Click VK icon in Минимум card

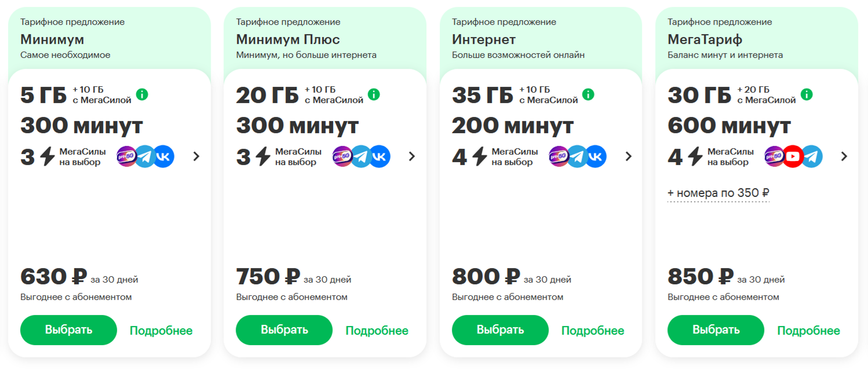tap(163, 156)
